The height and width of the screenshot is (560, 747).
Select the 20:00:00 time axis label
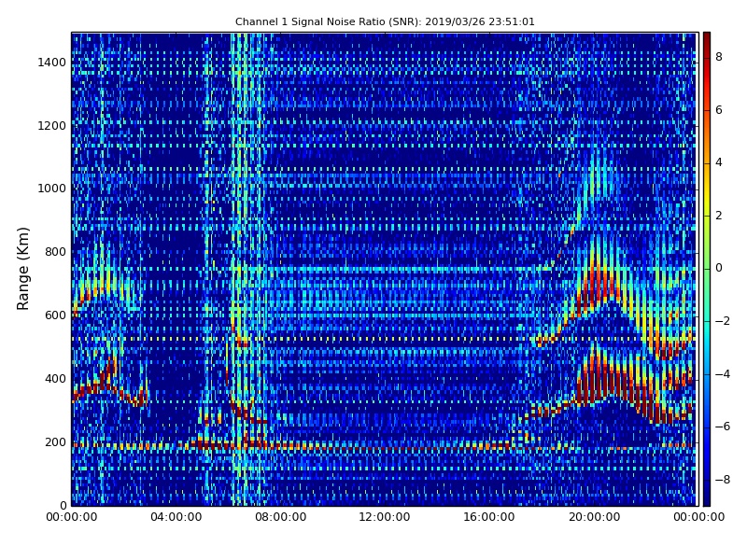594,517
